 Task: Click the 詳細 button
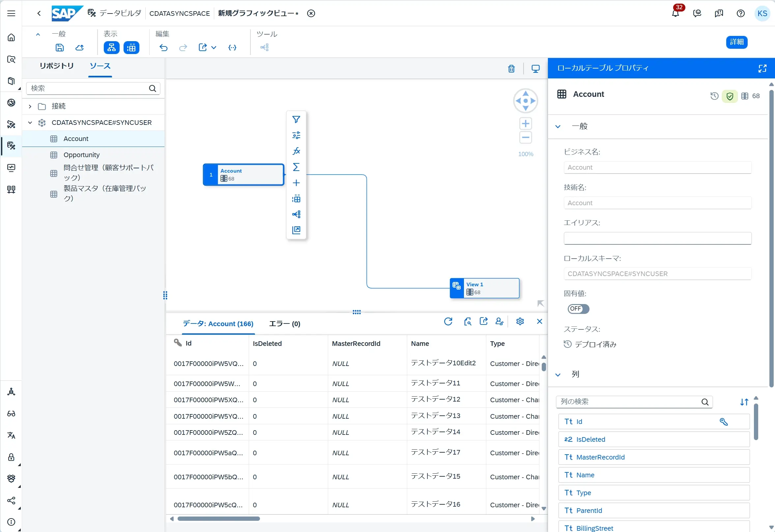click(736, 42)
